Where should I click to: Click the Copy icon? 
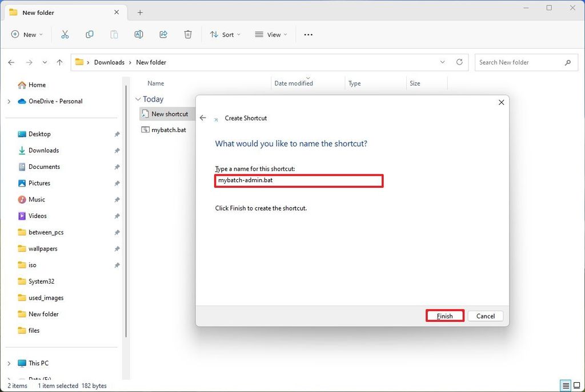click(x=90, y=34)
